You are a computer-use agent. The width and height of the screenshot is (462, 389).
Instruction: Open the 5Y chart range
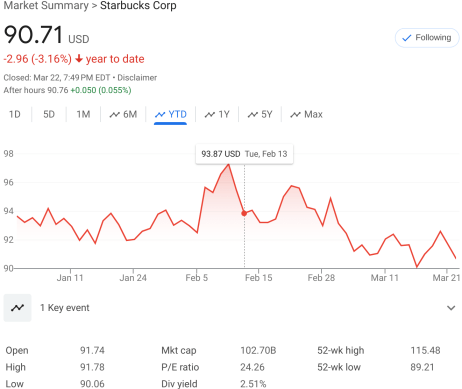(260, 115)
